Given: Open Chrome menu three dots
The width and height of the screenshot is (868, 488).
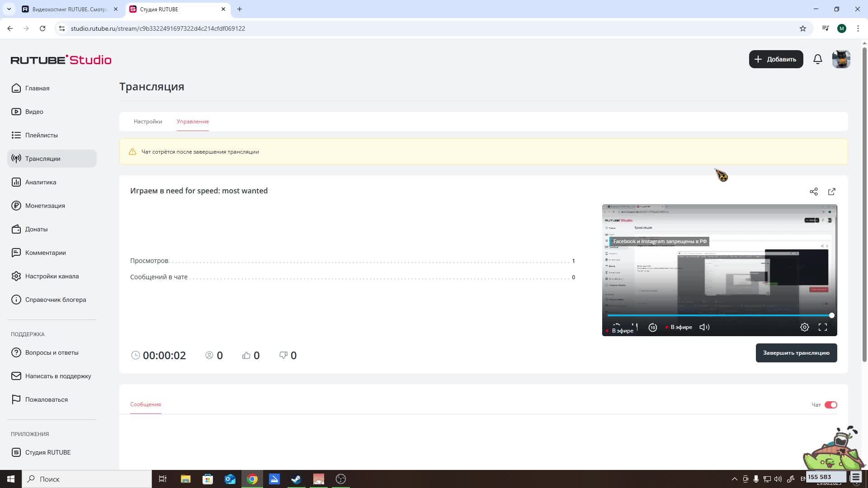Looking at the screenshot, I should tap(858, 28).
